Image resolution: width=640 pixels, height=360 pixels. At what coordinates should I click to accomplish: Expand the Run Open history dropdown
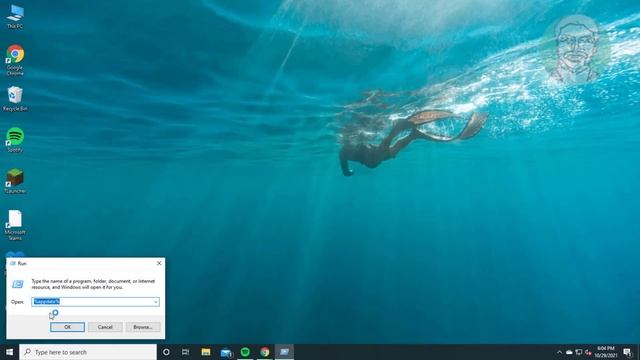point(156,302)
